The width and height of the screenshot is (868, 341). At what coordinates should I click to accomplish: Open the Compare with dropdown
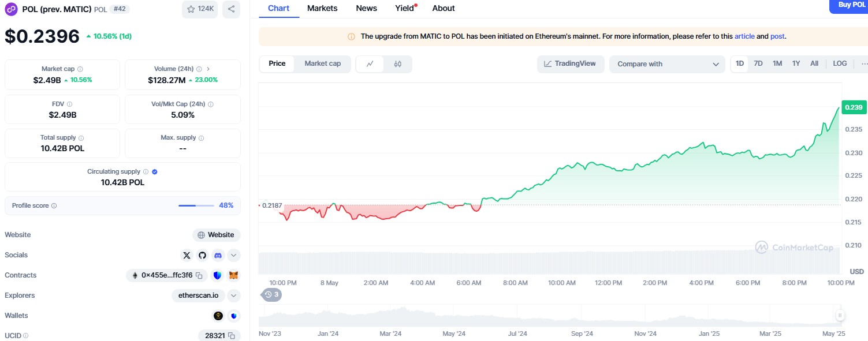coord(667,64)
